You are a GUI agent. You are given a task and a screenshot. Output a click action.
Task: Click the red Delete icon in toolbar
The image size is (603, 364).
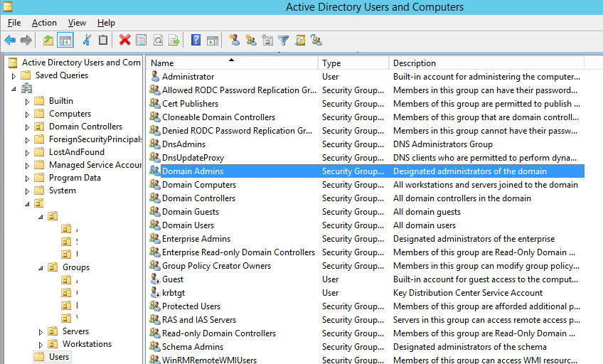[125, 41]
